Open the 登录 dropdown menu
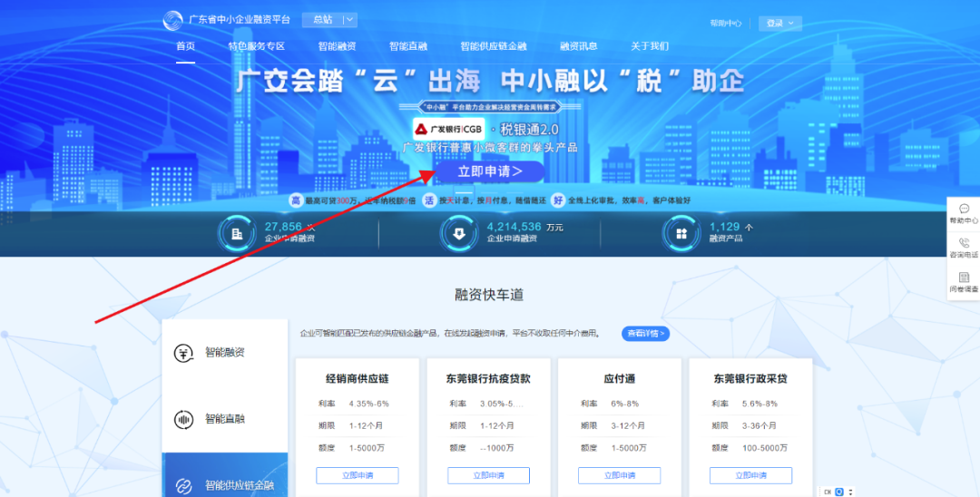This screenshot has width=980, height=497. (x=780, y=23)
